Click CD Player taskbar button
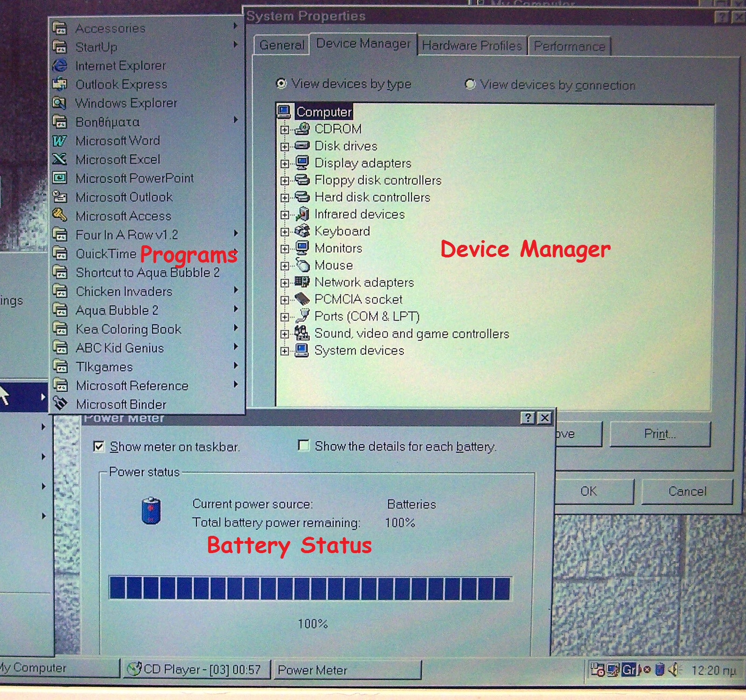The width and height of the screenshot is (746, 700). coord(196,670)
